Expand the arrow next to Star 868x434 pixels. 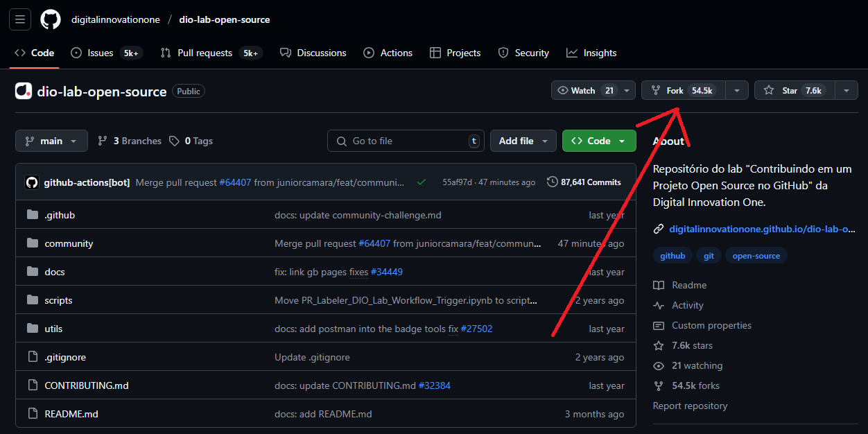[x=847, y=91]
